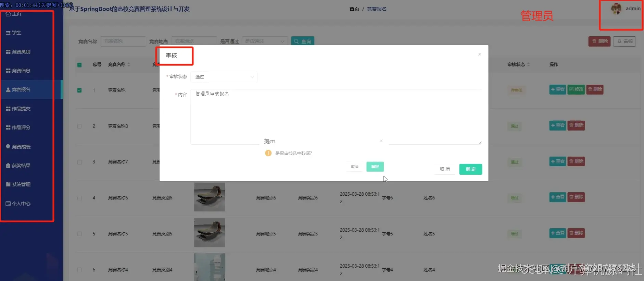Screen dimensions: 644x281
Task: Click the 查询 search button
Action: [303, 41]
